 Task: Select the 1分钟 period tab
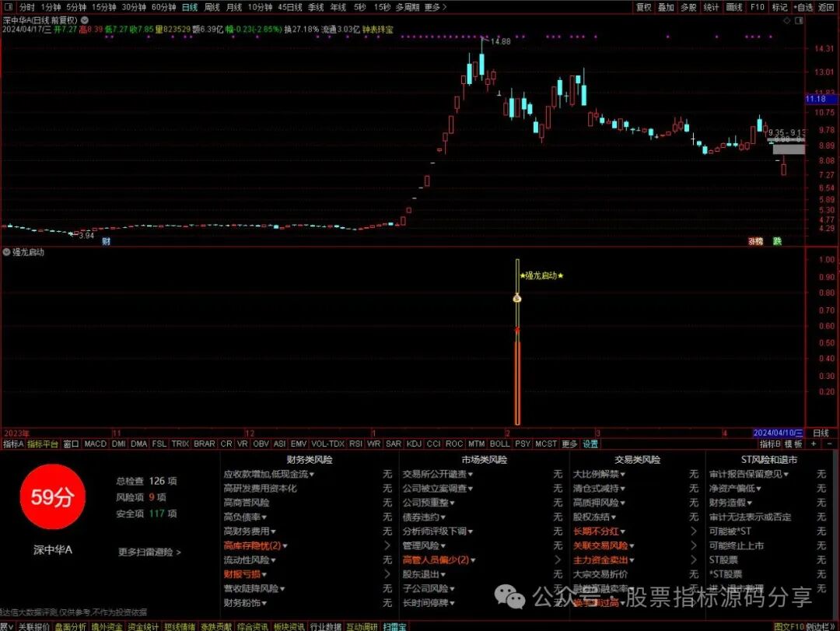point(51,7)
